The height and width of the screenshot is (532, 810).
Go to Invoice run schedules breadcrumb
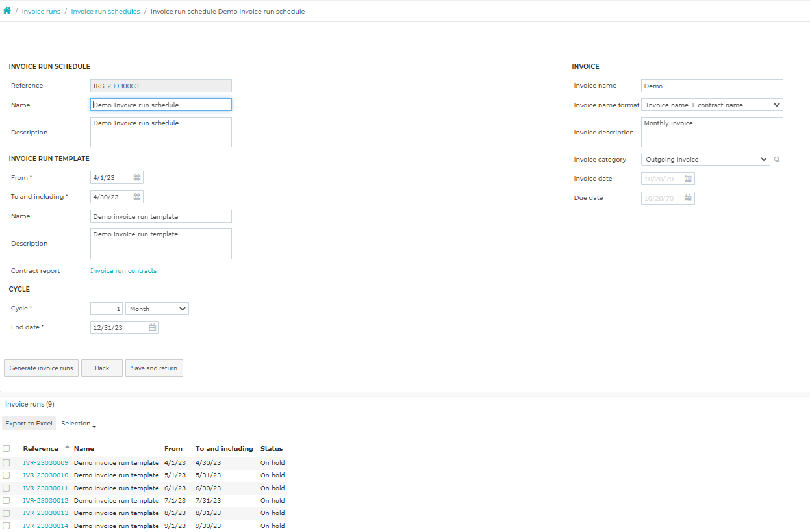(105, 12)
